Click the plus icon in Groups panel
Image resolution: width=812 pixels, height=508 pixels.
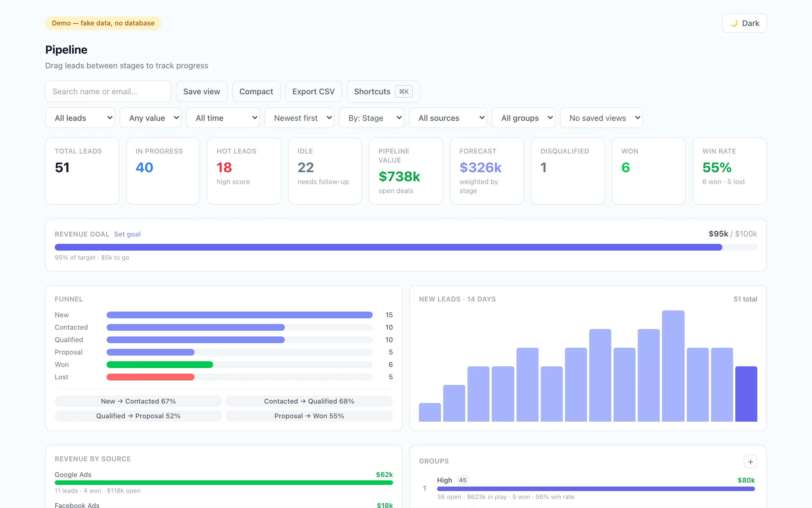click(x=750, y=462)
